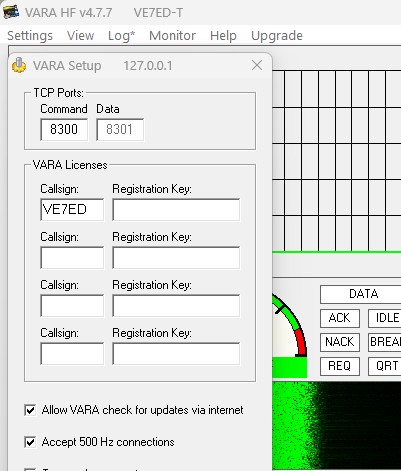Click the QRT indicator box

point(385,366)
